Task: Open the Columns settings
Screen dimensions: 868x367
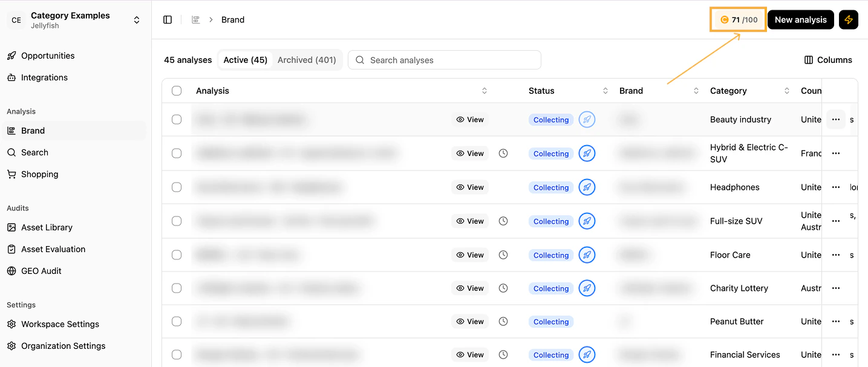Action: [828, 60]
